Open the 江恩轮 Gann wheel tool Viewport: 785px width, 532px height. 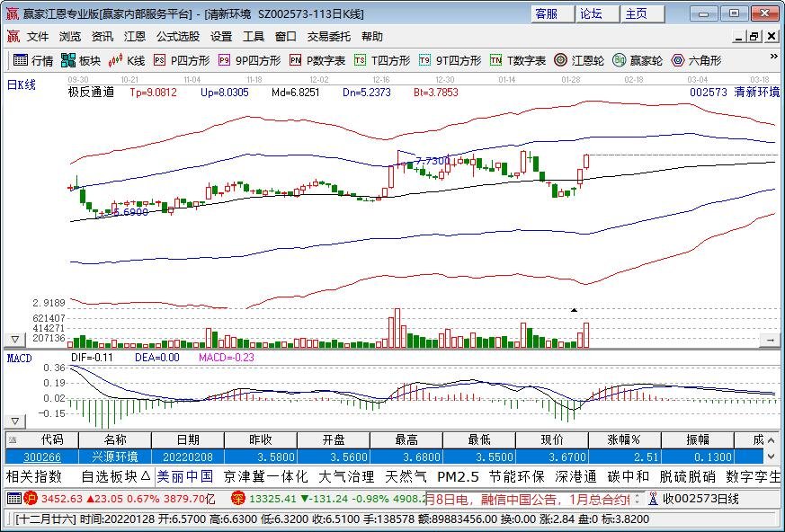(579, 60)
